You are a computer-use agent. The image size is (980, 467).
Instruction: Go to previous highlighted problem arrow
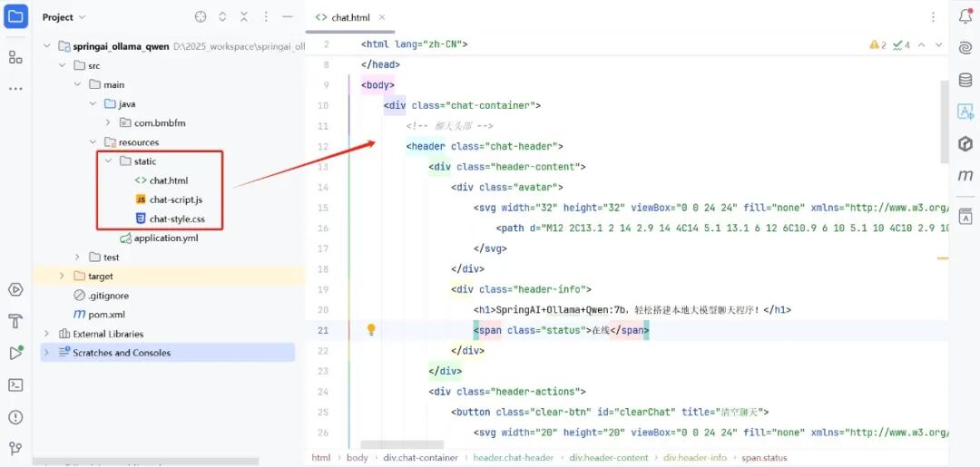(x=922, y=45)
